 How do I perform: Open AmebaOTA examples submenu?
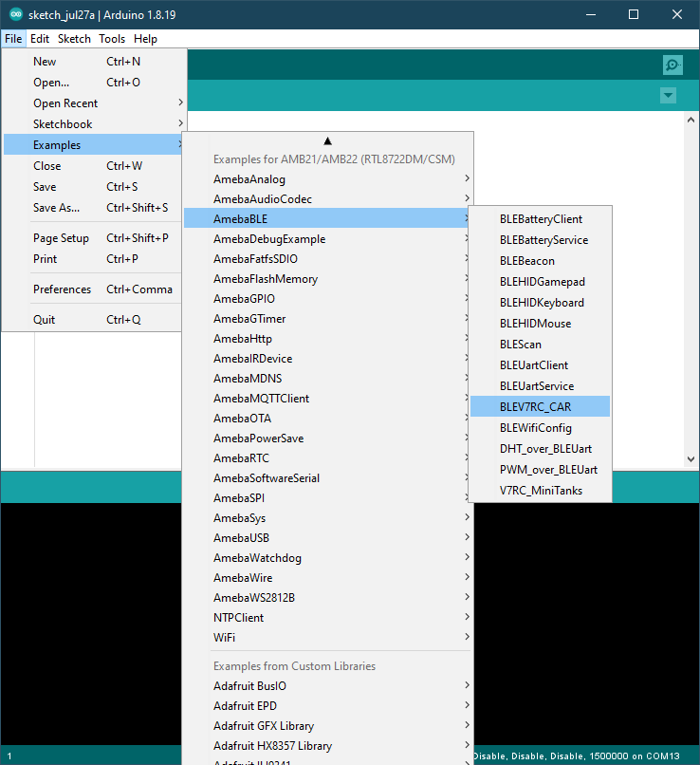(x=326, y=419)
